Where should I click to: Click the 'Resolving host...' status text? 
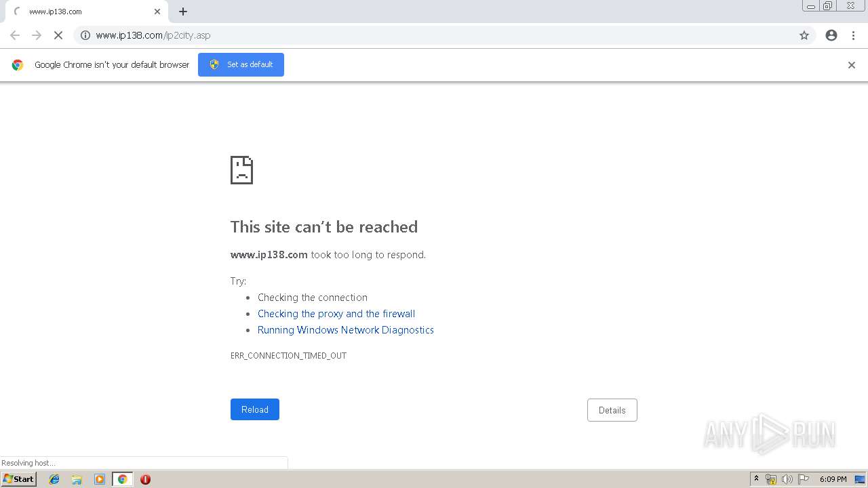pyautogui.click(x=28, y=463)
